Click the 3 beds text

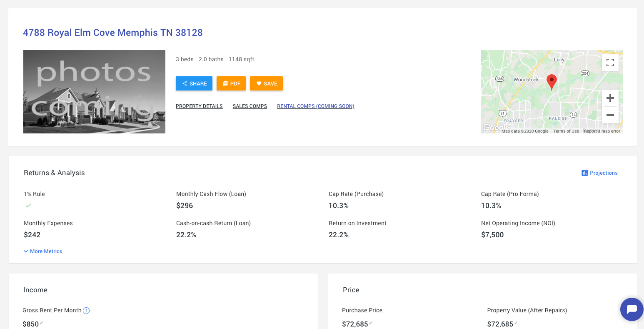coord(185,59)
